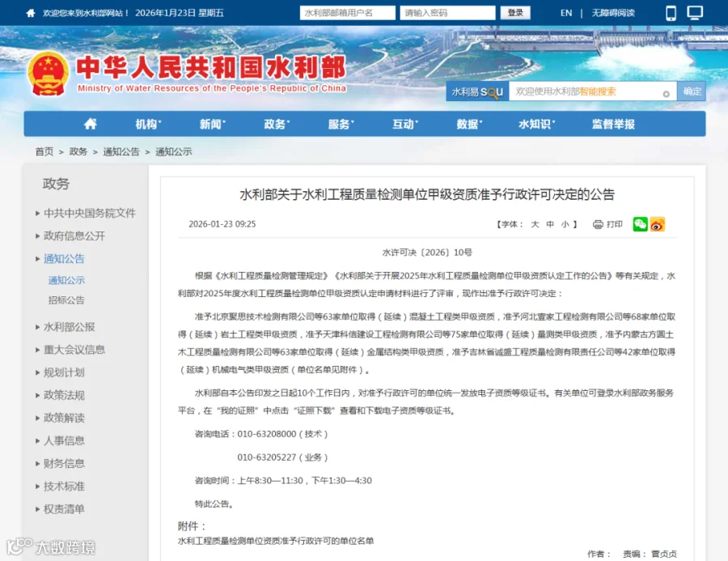Click the 政务 sidebar heading
The height and width of the screenshot is (561, 728).
(x=56, y=184)
